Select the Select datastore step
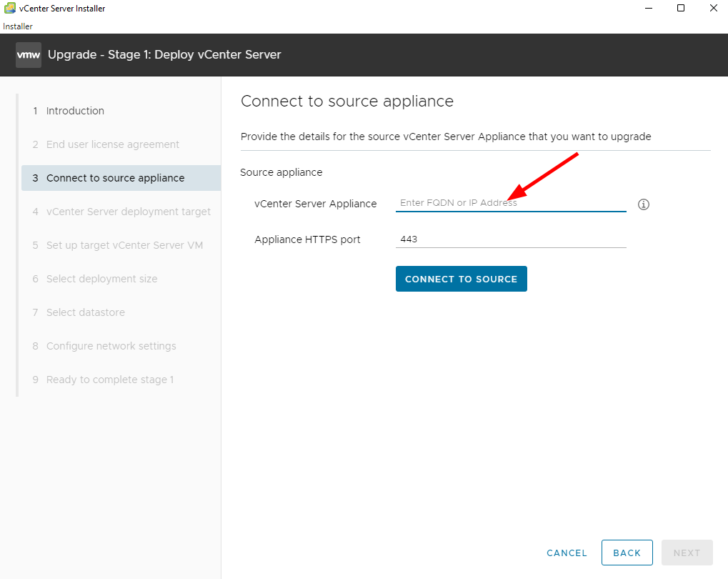 (121, 312)
